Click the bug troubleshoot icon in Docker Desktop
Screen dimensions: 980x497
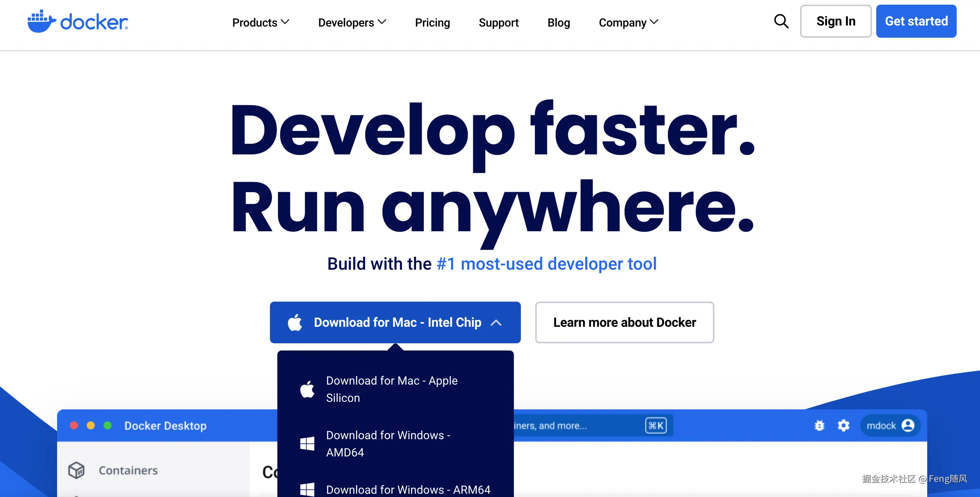click(x=819, y=426)
